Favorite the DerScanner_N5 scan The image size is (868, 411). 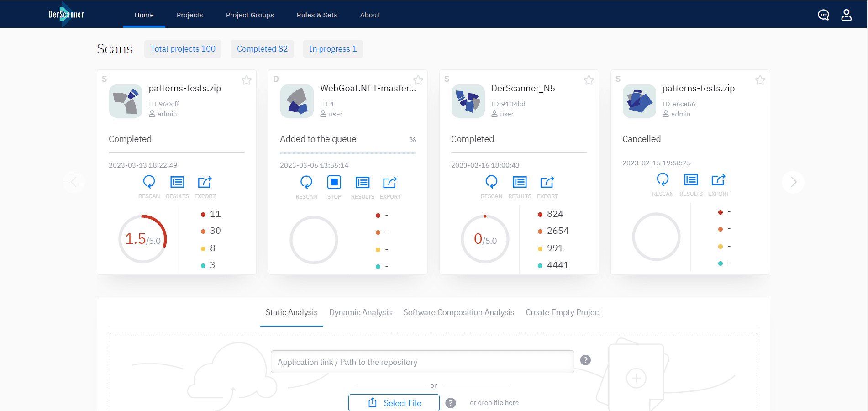click(x=589, y=80)
